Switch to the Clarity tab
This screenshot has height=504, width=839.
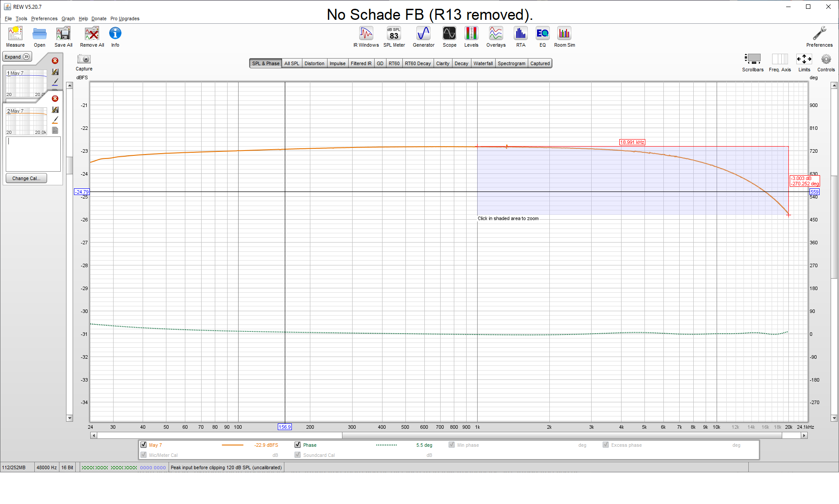(x=443, y=63)
